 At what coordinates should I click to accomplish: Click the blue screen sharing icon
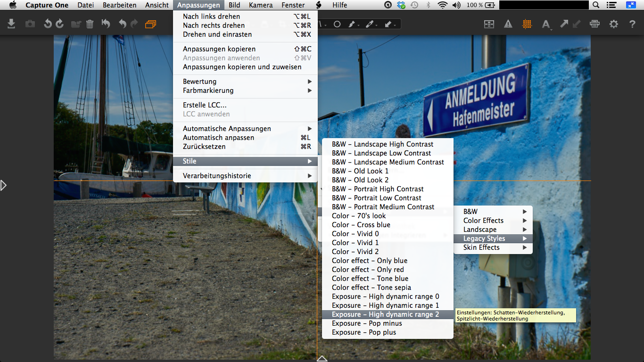click(631, 5)
